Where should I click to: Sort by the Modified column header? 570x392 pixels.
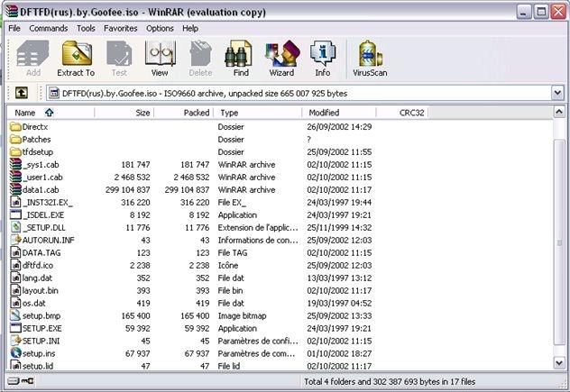pyautogui.click(x=339, y=113)
